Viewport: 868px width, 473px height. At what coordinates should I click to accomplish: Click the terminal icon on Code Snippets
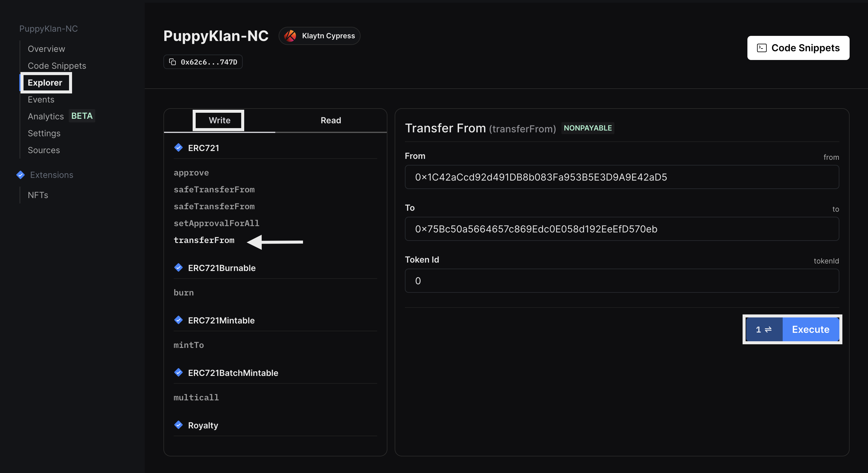click(762, 48)
